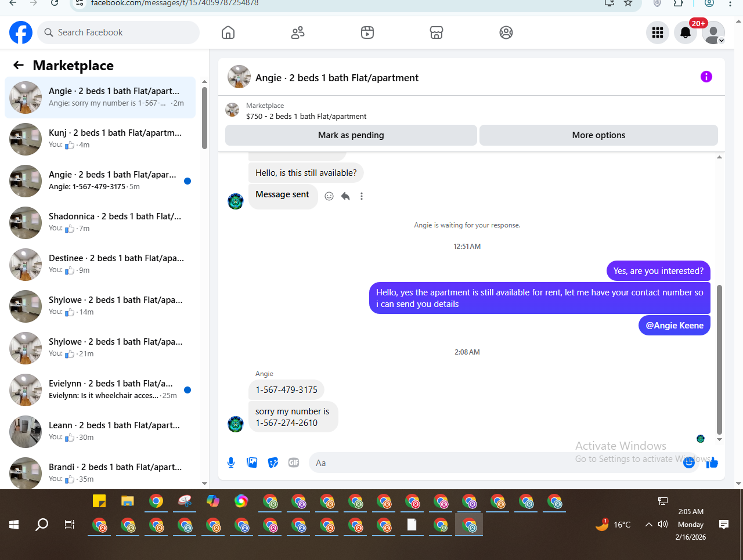
Task: Click the Yes, are you interested message
Action: (x=658, y=271)
